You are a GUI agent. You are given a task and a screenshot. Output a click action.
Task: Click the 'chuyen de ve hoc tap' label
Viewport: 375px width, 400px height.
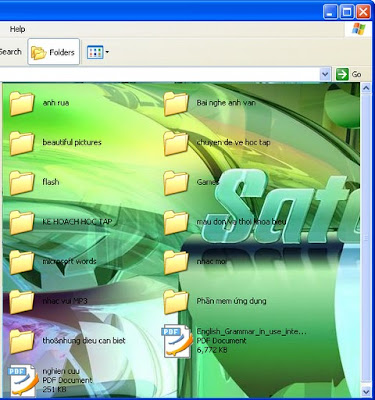point(233,143)
